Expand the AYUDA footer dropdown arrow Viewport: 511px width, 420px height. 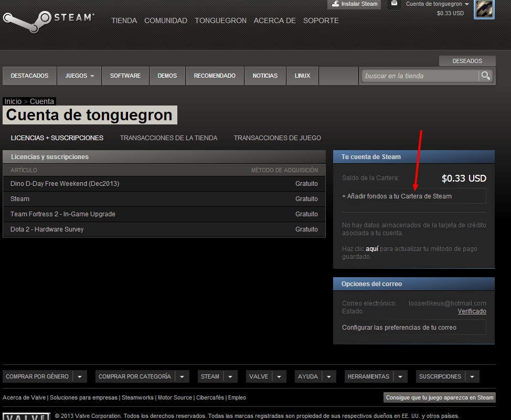(x=329, y=376)
